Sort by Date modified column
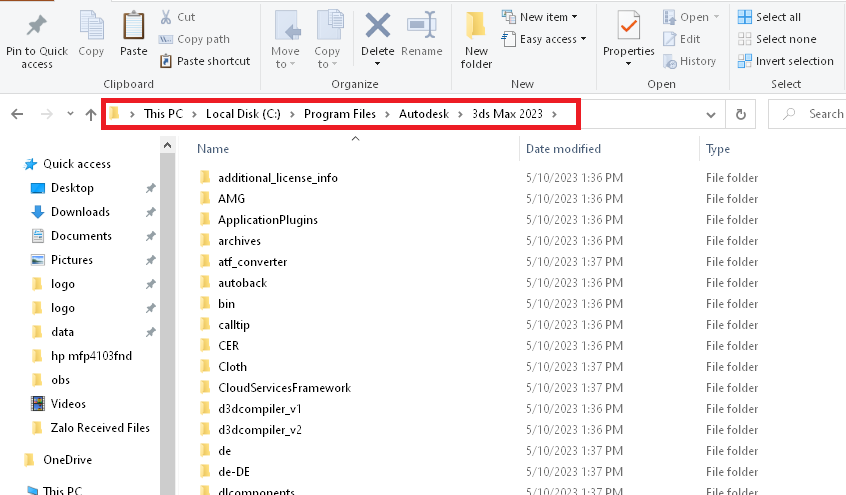Image resolution: width=846 pixels, height=495 pixels. 563,149
